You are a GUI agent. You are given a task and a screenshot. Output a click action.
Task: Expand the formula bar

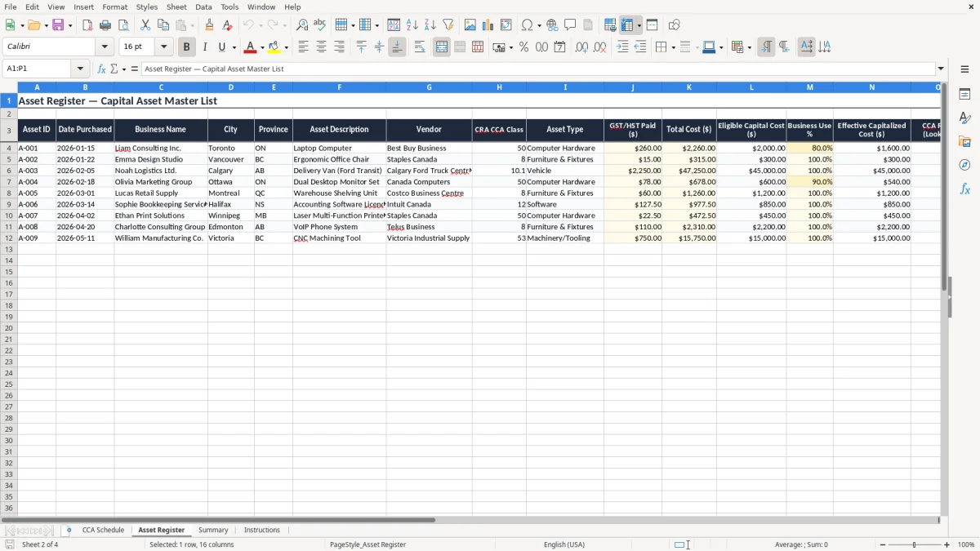941,69
